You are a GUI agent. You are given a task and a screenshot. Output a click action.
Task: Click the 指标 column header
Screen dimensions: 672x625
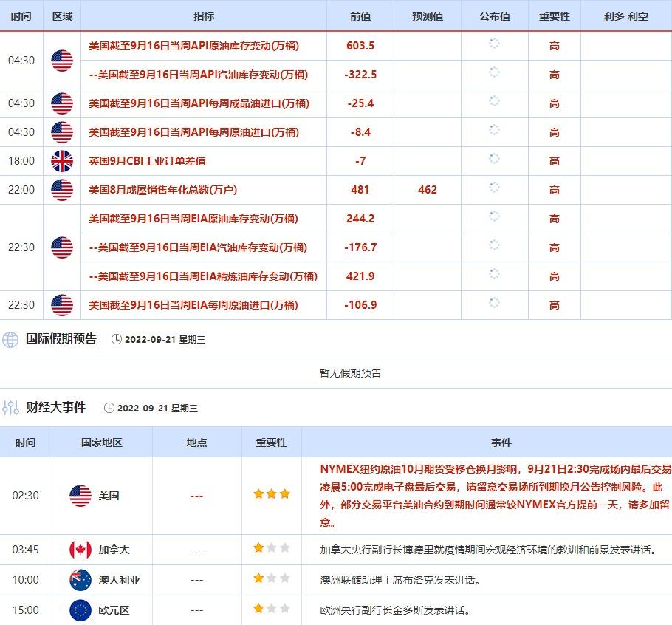pos(204,16)
